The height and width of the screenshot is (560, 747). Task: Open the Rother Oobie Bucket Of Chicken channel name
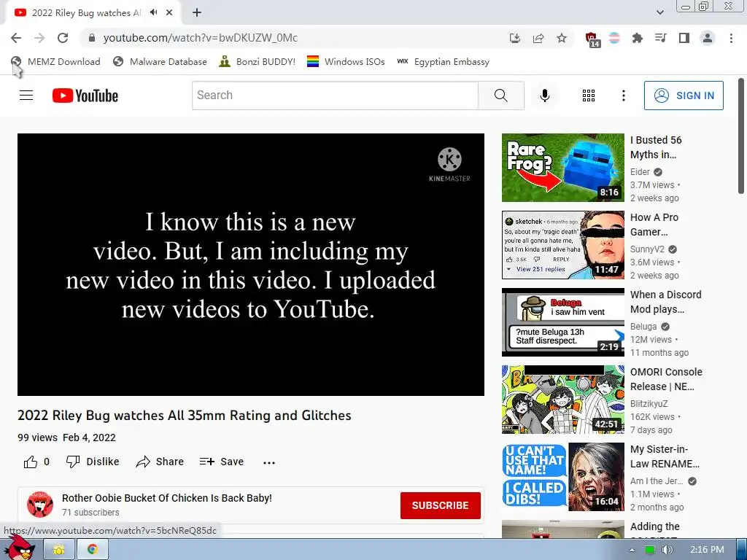(167, 497)
